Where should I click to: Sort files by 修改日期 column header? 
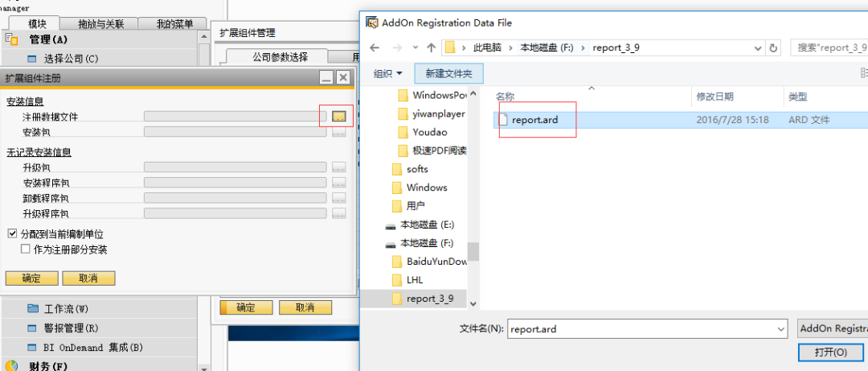pos(715,97)
